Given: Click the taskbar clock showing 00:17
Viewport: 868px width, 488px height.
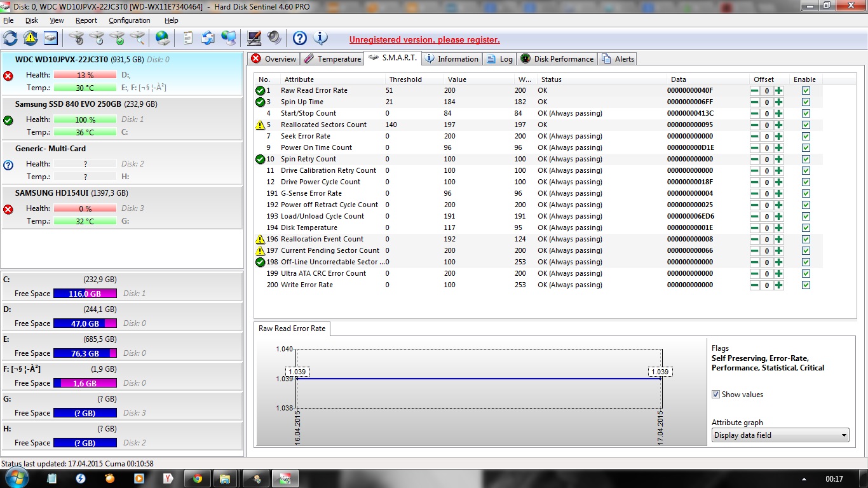Looking at the screenshot, I should [x=834, y=478].
